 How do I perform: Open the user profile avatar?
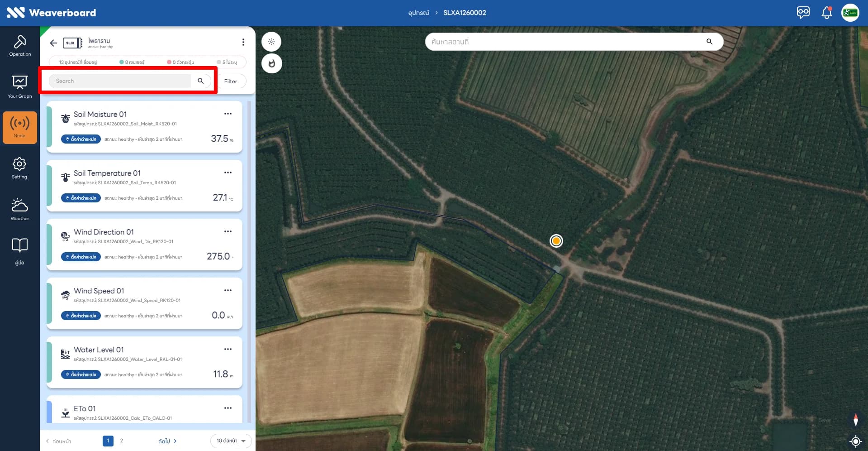pos(850,13)
